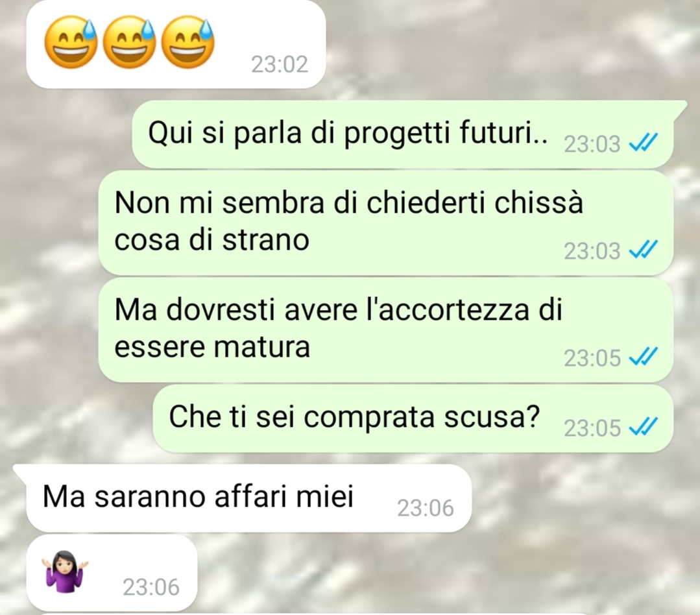
Task: Tap the middle sweat-smile emoji
Action: click(129, 42)
